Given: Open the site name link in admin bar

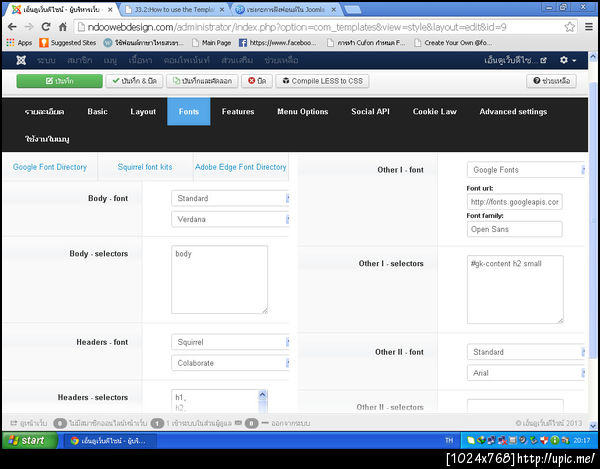Looking at the screenshot, I should click(515, 60).
